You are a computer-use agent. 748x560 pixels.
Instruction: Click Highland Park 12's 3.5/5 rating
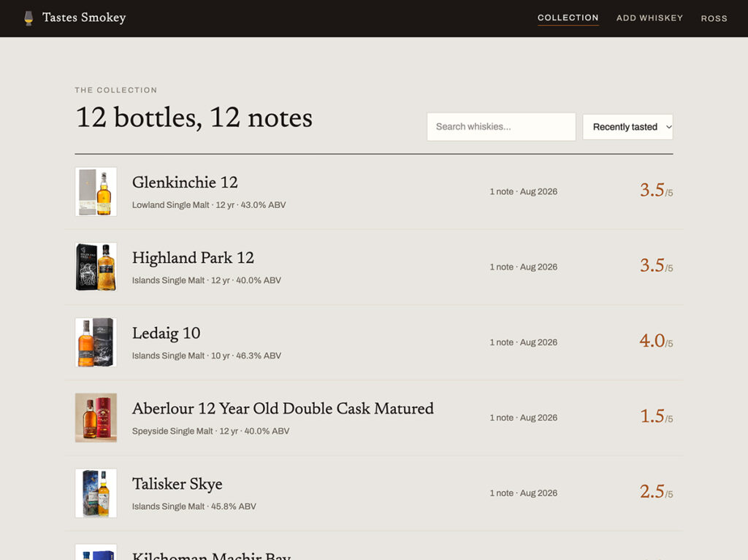pyautogui.click(x=657, y=265)
